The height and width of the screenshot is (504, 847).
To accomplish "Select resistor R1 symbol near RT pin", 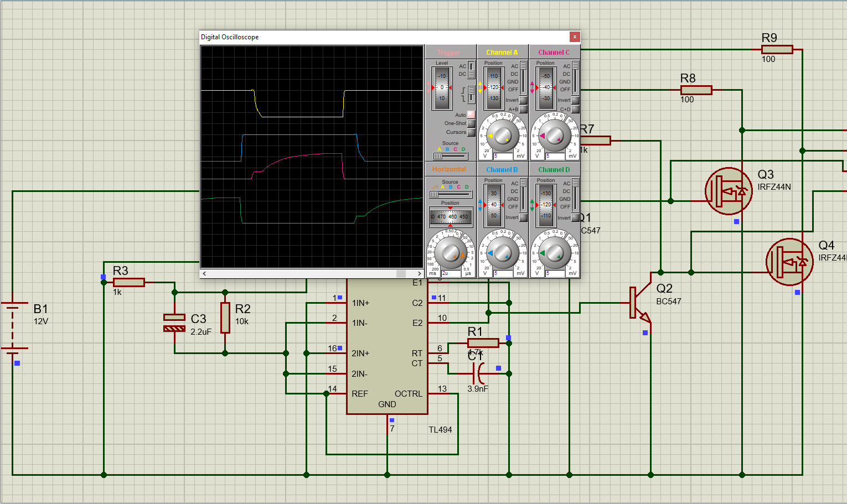I will (483, 343).
